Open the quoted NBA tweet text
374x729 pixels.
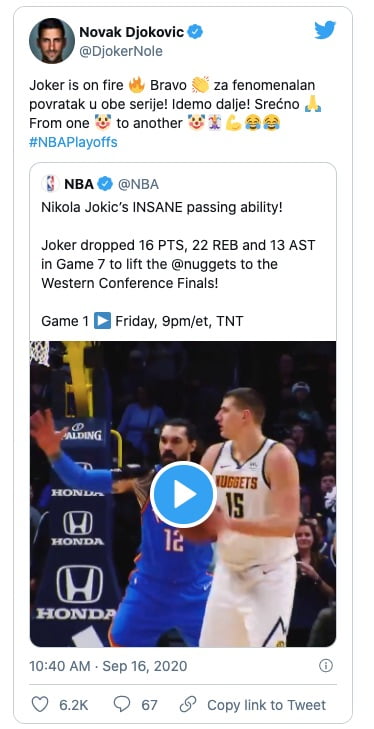click(x=179, y=264)
